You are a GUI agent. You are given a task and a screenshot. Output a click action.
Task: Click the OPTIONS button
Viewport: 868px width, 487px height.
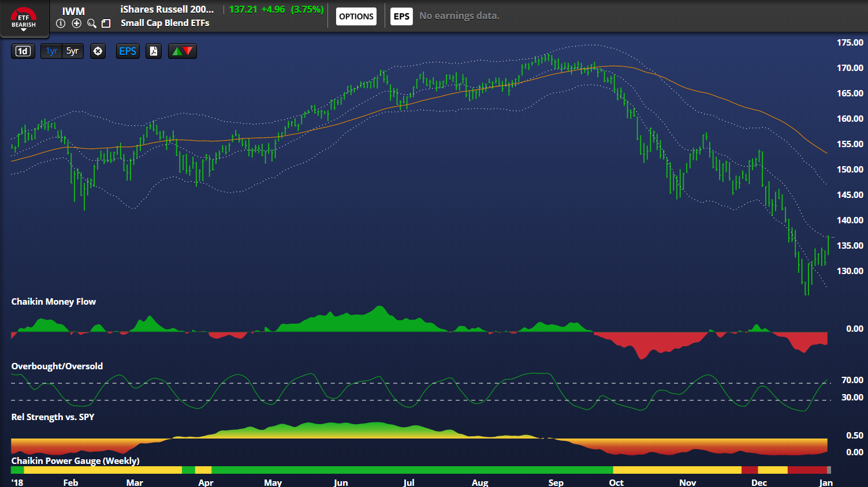coord(356,16)
